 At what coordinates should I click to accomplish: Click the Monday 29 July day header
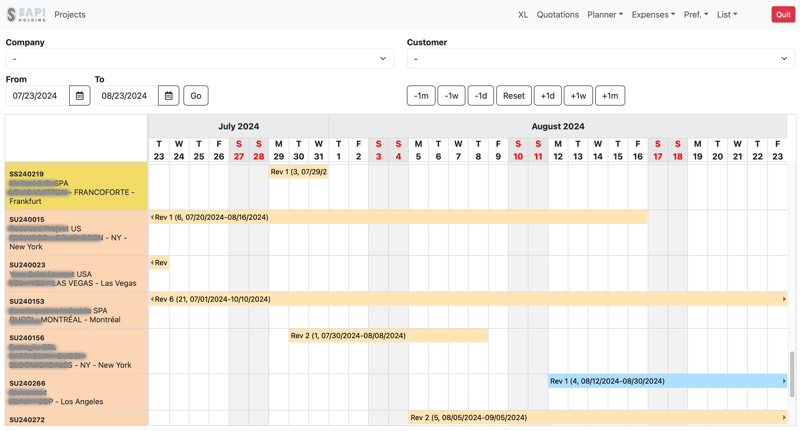279,150
